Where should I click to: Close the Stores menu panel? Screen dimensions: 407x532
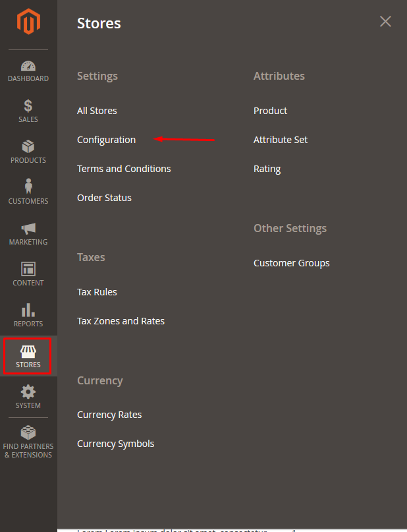click(x=385, y=21)
